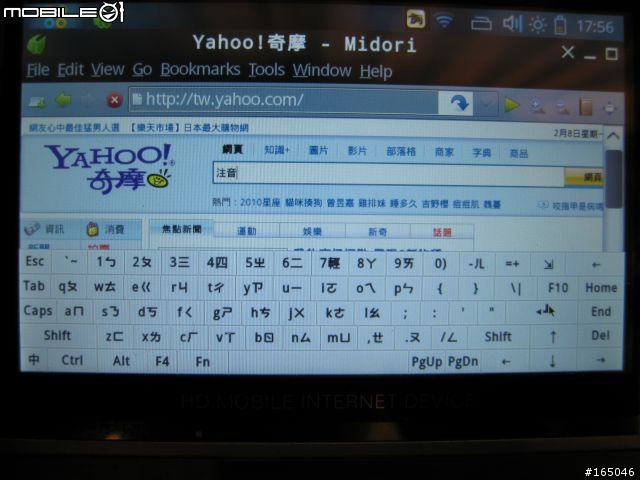Viewport: 640px width, 480px height.
Task: Click the Yahoo! 奇摩 logo
Action: pos(109,168)
